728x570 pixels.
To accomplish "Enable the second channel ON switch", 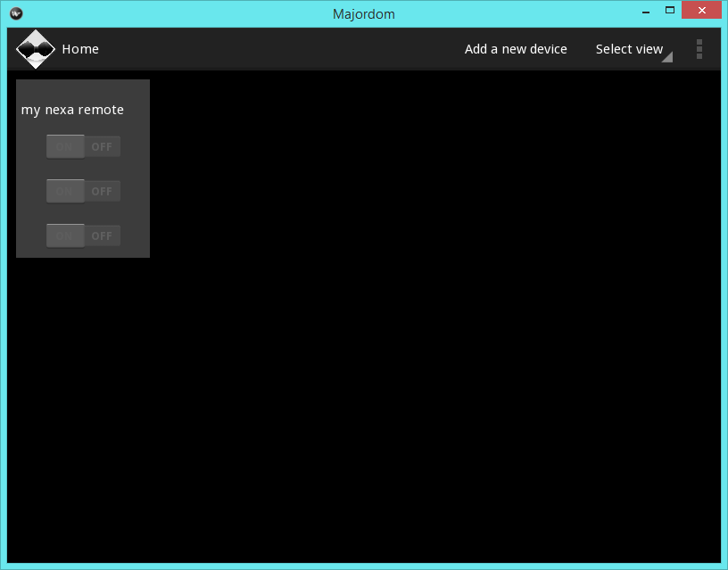I will tap(64, 191).
